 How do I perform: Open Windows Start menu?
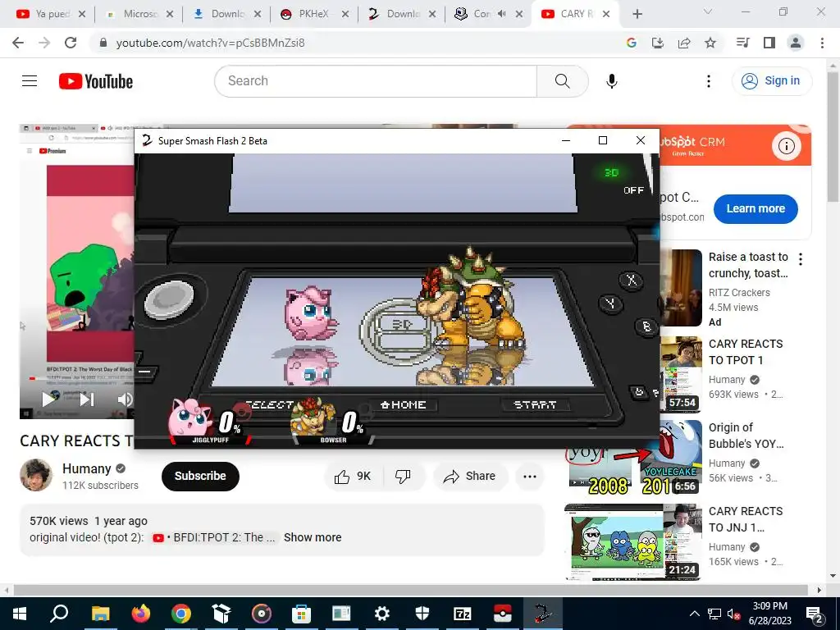click(x=19, y=614)
